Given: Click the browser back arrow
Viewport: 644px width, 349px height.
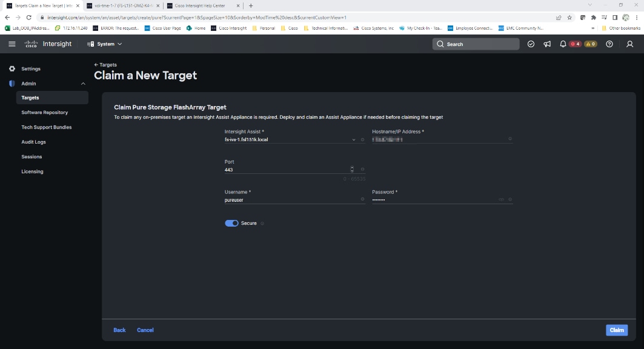Looking at the screenshot, I should coord(7,18).
